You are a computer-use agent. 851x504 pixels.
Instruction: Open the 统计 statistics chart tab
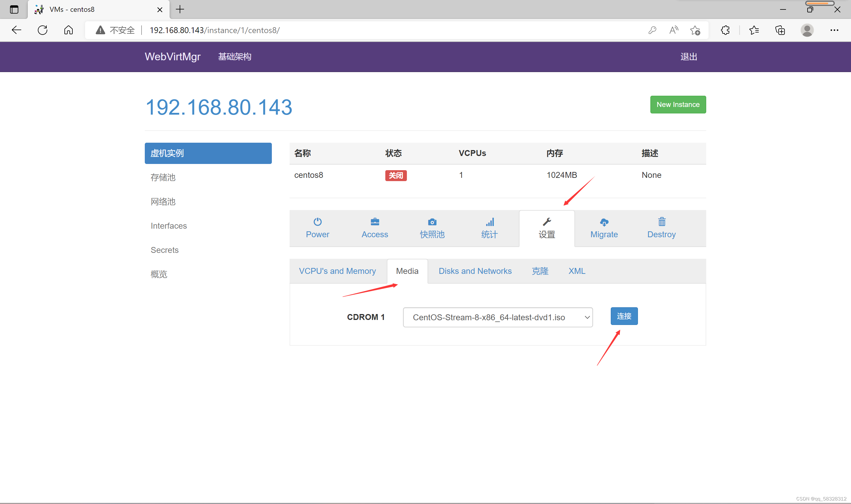[x=489, y=228]
